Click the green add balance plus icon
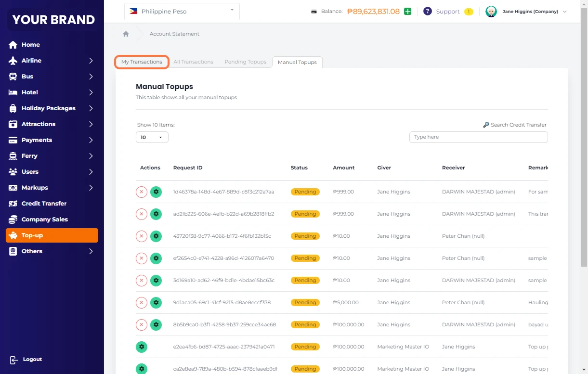Viewport: 588px width, 374px height. click(x=408, y=12)
